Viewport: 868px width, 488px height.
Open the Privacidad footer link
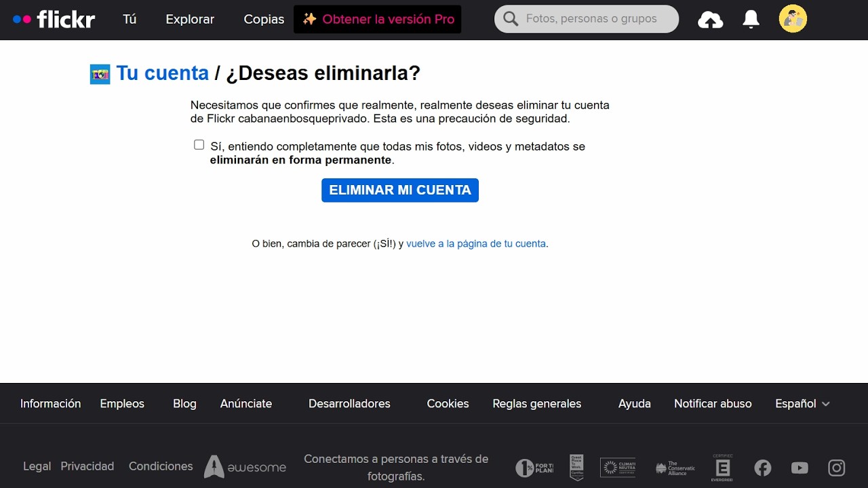87,466
